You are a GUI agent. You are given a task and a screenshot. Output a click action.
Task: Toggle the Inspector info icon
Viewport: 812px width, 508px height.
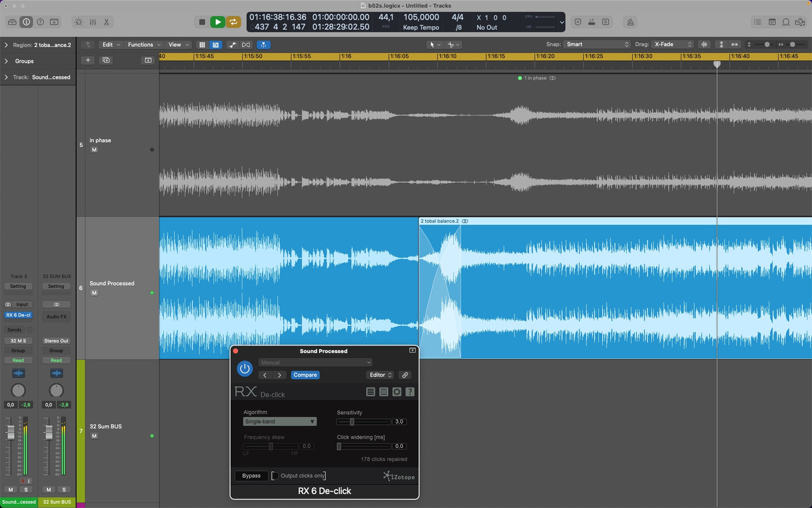pos(26,22)
